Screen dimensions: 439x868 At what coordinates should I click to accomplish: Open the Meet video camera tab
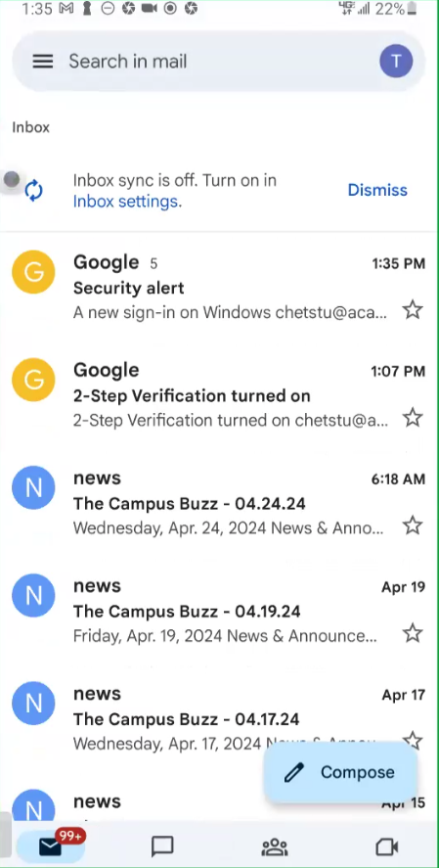pyautogui.click(x=386, y=846)
